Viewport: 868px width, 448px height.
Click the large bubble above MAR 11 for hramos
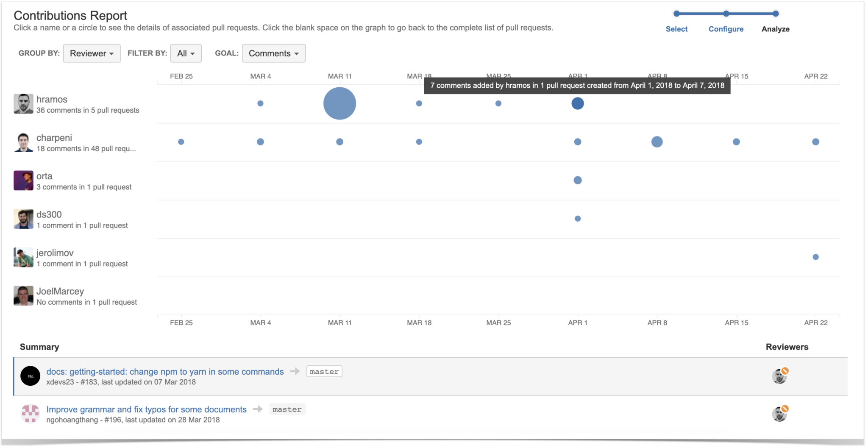point(339,103)
